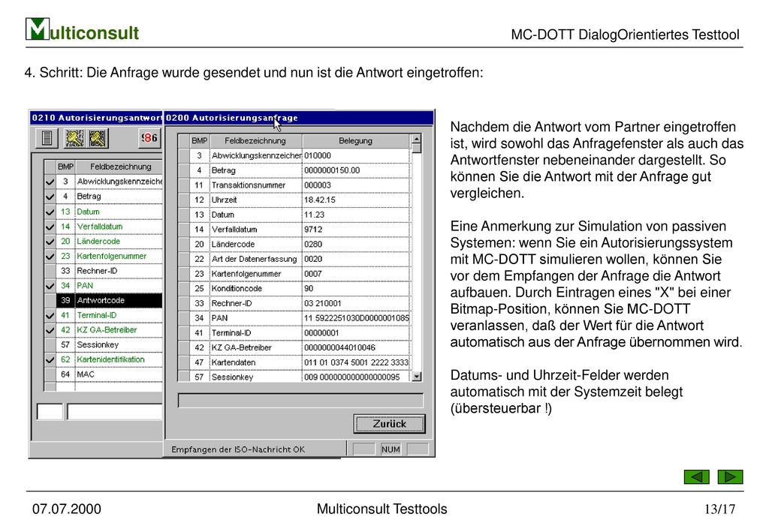The height and width of the screenshot is (532, 769).
Task: Click row header for BMP 3 in 0200 window
Action: (x=184, y=156)
